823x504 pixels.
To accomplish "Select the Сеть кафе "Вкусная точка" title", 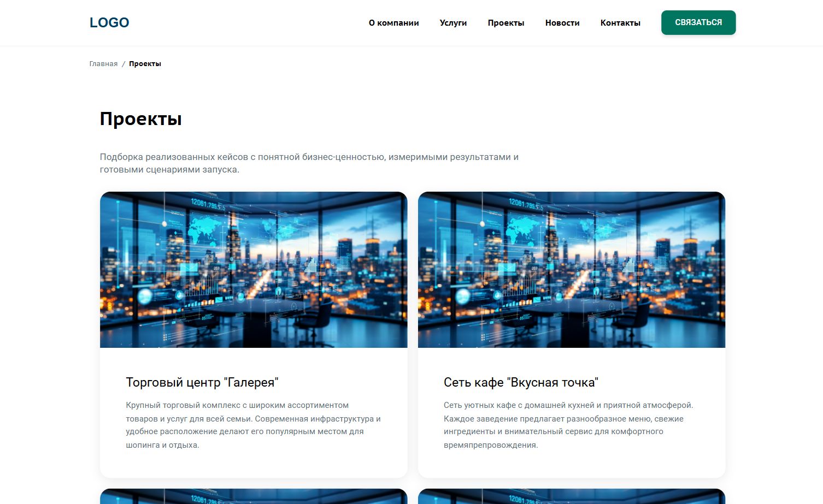I will (x=521, y=382).
